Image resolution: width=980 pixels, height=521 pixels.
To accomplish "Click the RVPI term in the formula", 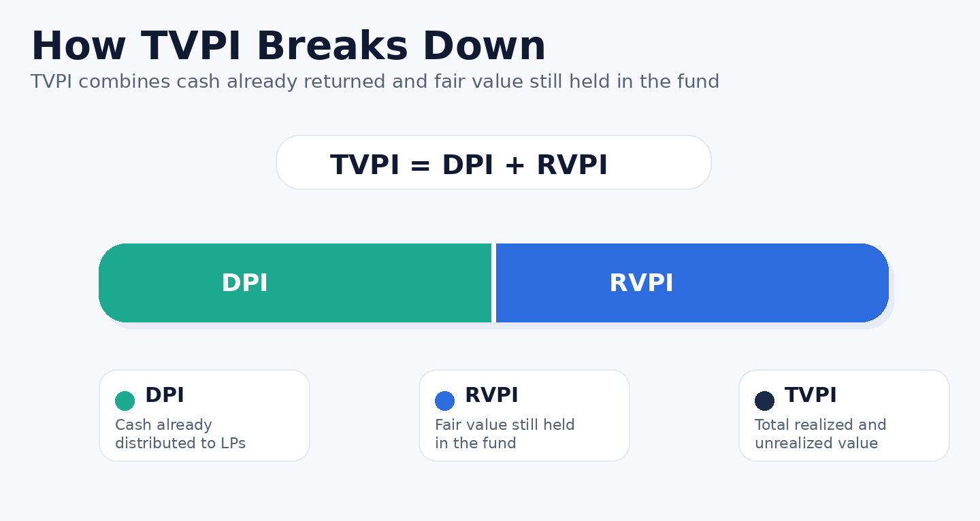I will coord(572,165).
